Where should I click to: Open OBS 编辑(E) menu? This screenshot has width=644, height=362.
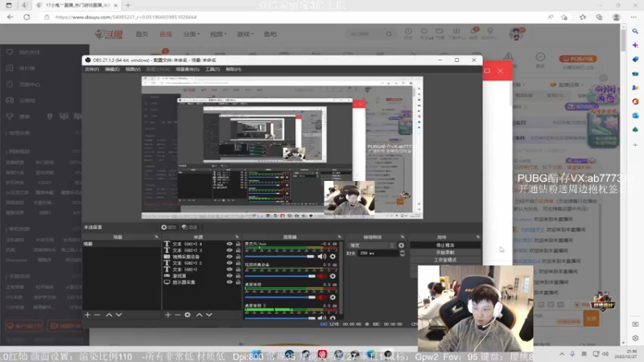tap(112, 69)
